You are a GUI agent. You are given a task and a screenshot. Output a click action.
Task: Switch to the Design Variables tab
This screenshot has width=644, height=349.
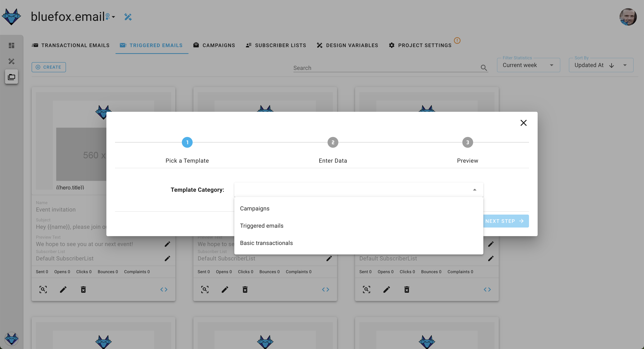pyautogui.click(x=348, y=45)
